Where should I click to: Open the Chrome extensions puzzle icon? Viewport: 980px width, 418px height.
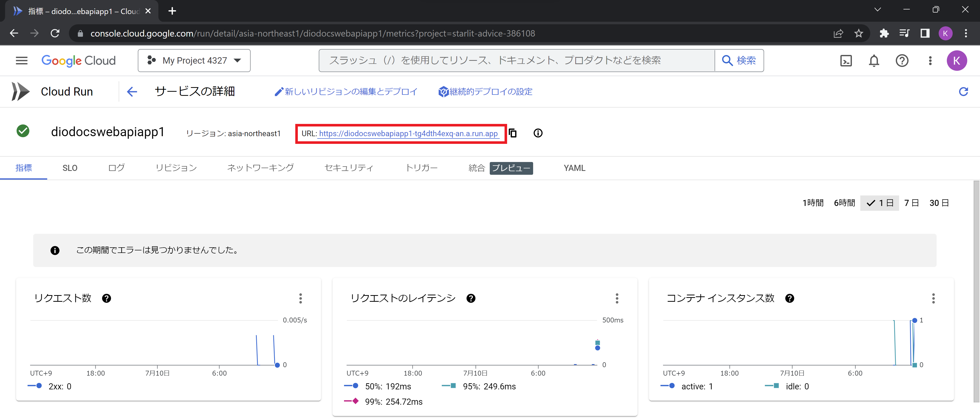tap(884, 33)
